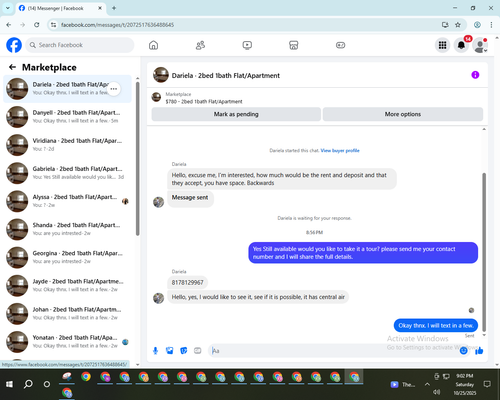Image resolution: width=500 pixels, height=400 pixels.
Task: Open Windows taskbar search
Action: 28,384
